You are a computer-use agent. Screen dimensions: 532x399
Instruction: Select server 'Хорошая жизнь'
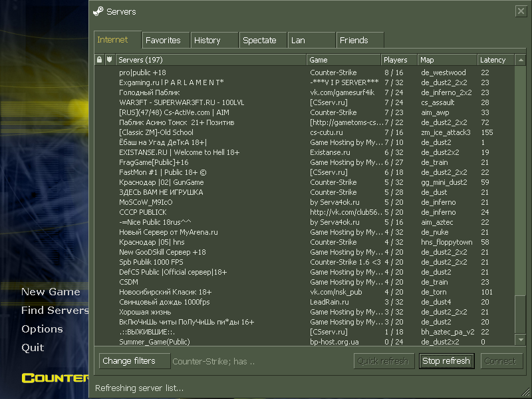pyautogui.click(x=305, y=312)
